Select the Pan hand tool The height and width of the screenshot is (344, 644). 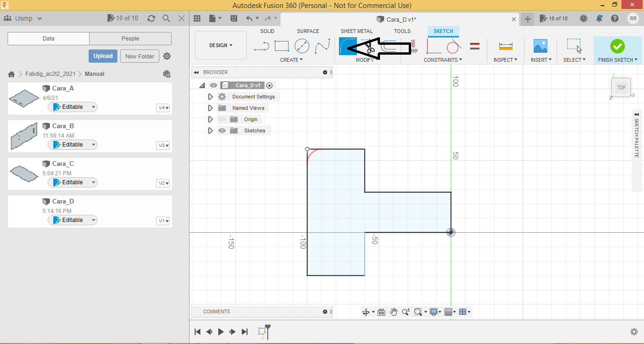394,312
